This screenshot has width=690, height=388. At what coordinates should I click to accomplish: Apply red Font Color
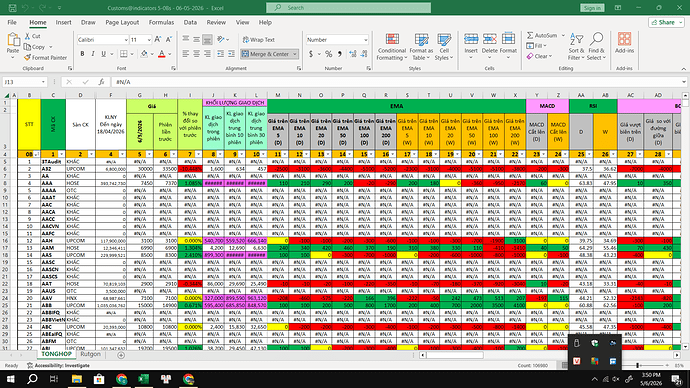coord(161,54)
